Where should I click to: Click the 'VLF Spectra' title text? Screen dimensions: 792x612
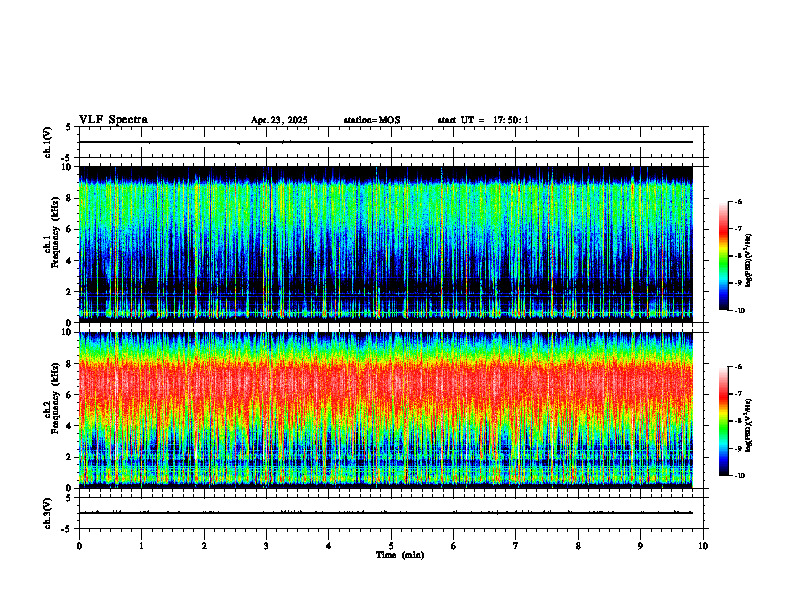pyautogui.click(x=113, y=120)
